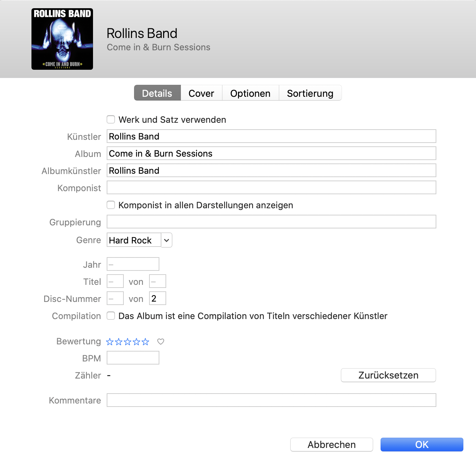Click the Gruppierung input field
476x463 pixels.
[x=272, y=222]
